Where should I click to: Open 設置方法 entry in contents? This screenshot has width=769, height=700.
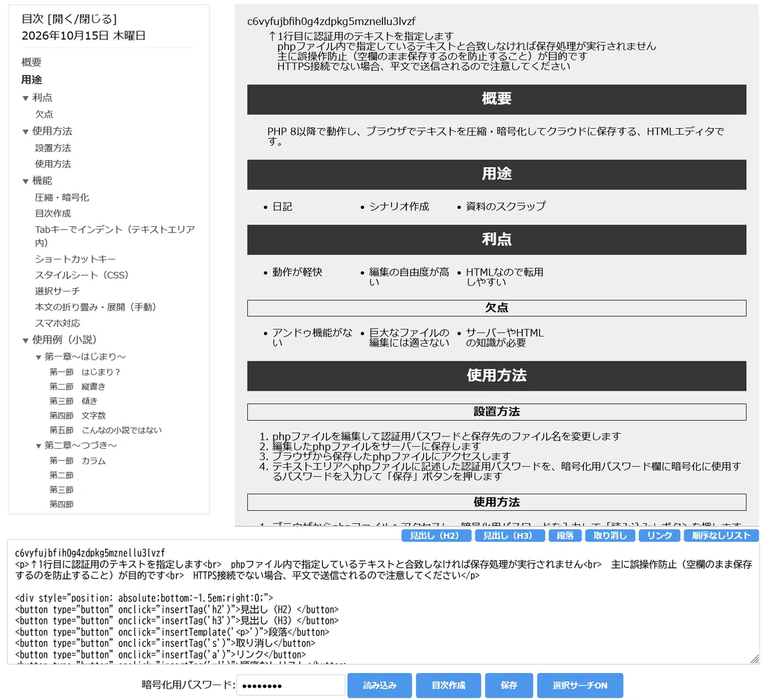(x=53, y=148)
